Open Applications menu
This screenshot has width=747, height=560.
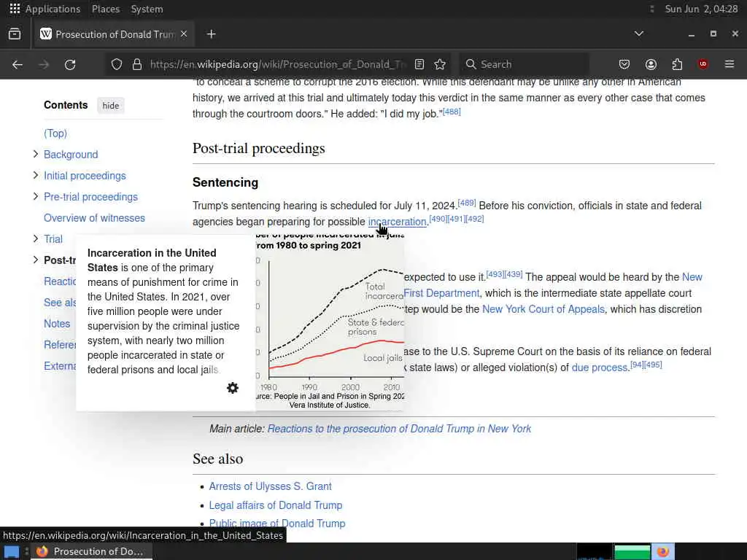53,9
